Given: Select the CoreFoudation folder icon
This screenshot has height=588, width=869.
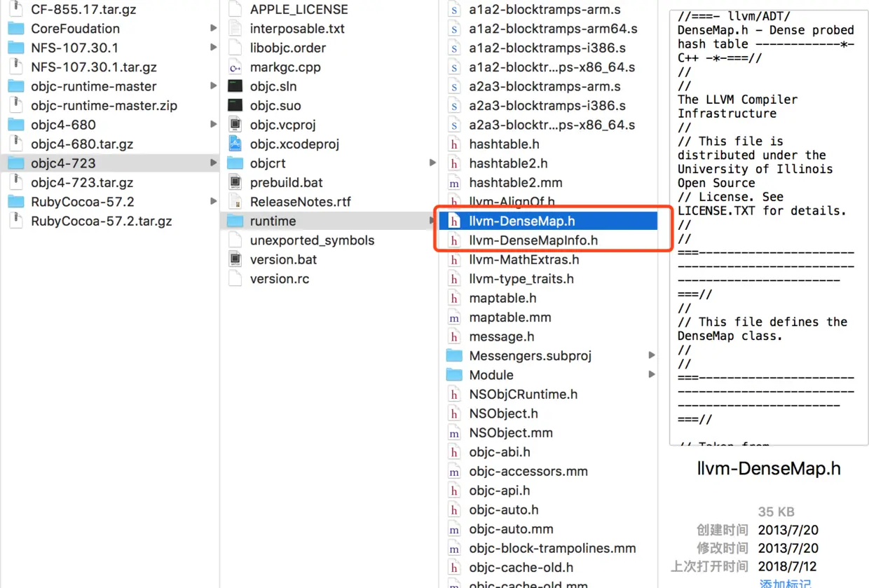Looking at the screenshot, I should click(x=15, y=29).
